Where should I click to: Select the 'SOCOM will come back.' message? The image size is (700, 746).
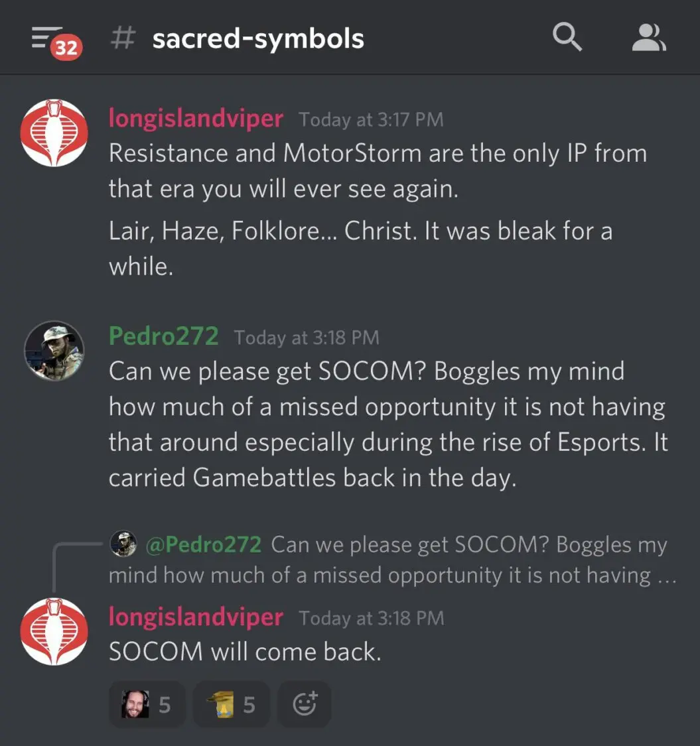pyautogui.click(x=245, y=651)
